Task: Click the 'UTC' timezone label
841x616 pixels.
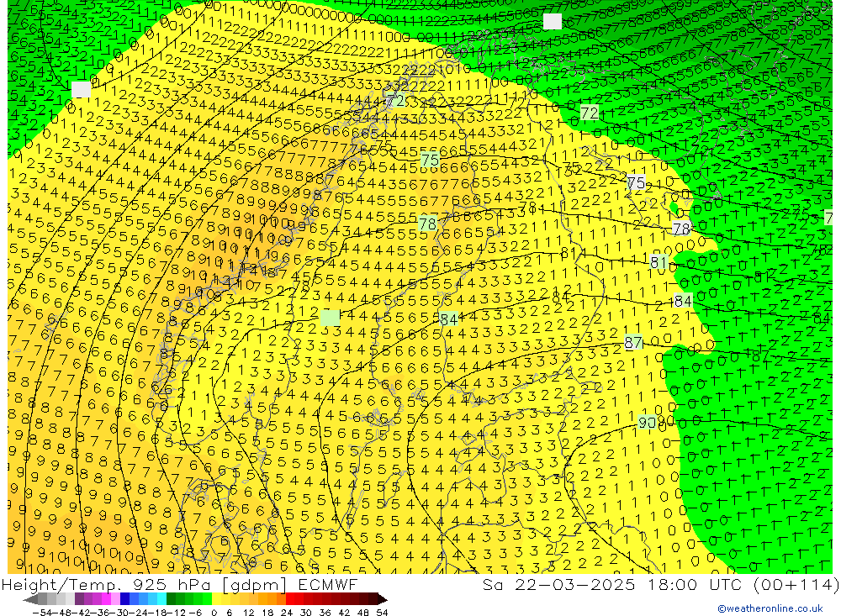Action: [727, 584]
